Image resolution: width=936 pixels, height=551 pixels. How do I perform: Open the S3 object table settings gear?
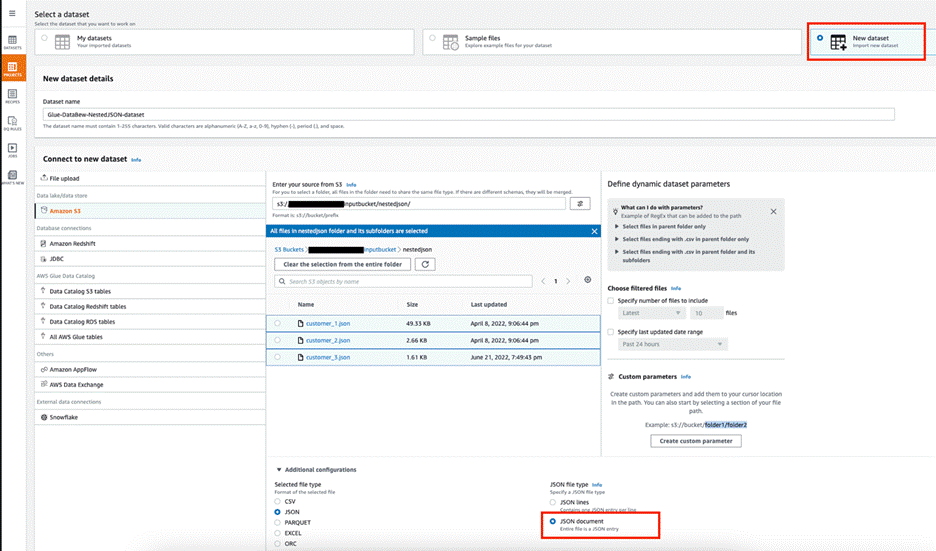click(x=587, y=281)
